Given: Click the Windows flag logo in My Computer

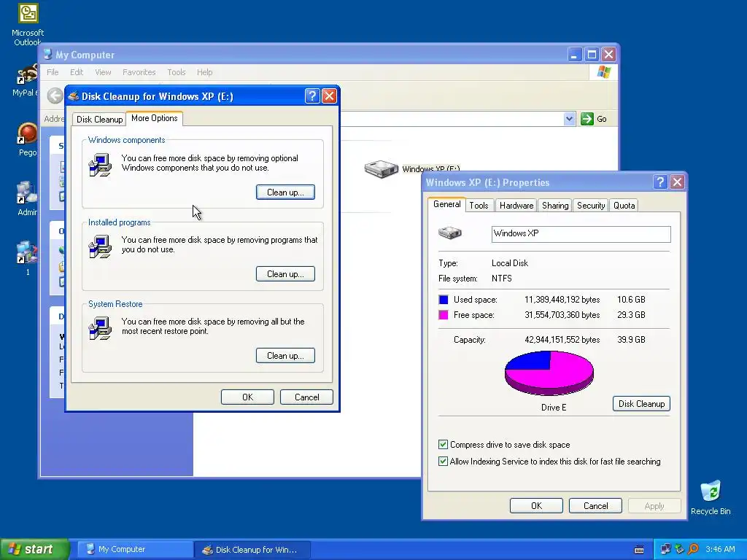Looking at the screenshot, I should point(603,72).
